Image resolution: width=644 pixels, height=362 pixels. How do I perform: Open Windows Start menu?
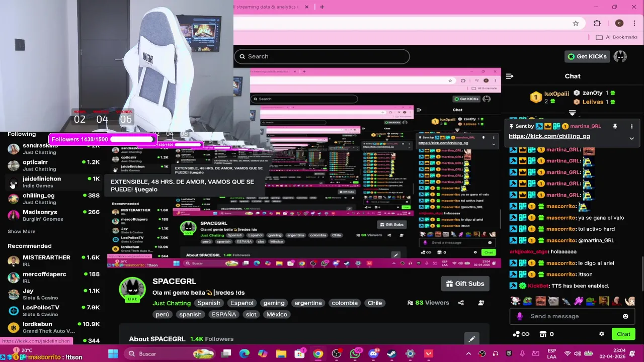(x=113, y=354)
